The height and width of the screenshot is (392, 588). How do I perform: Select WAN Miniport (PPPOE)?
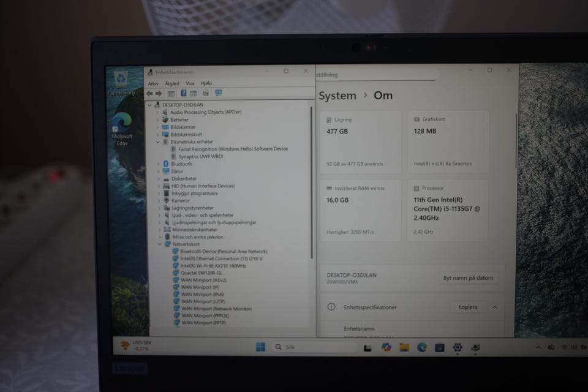[205, 316]
